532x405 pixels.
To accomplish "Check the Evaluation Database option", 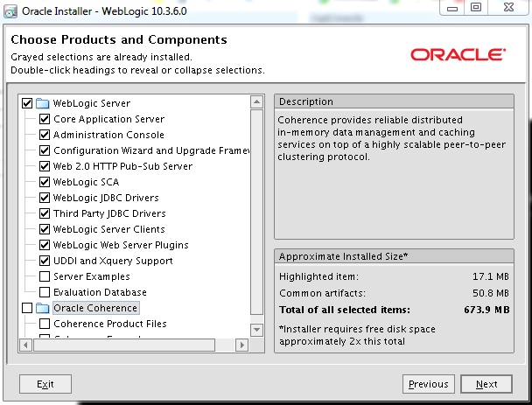I will 45,292.
